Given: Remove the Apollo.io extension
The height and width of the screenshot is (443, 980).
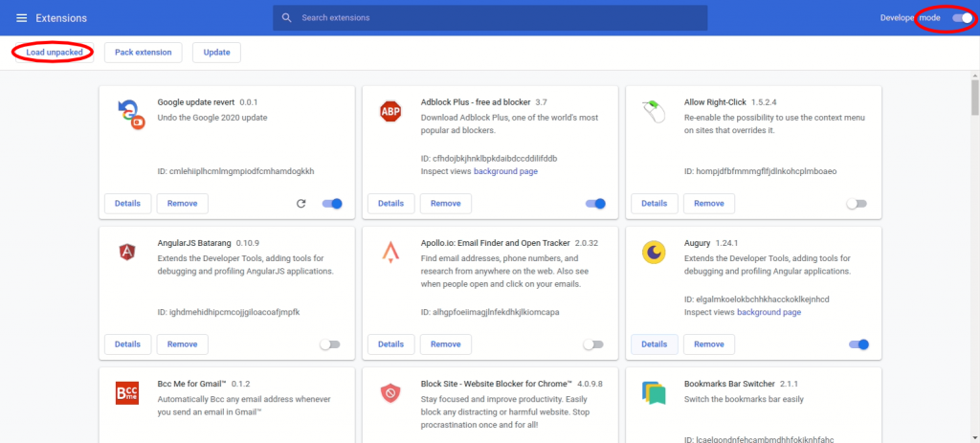Looking at the screenshot, I should (446, 344).
